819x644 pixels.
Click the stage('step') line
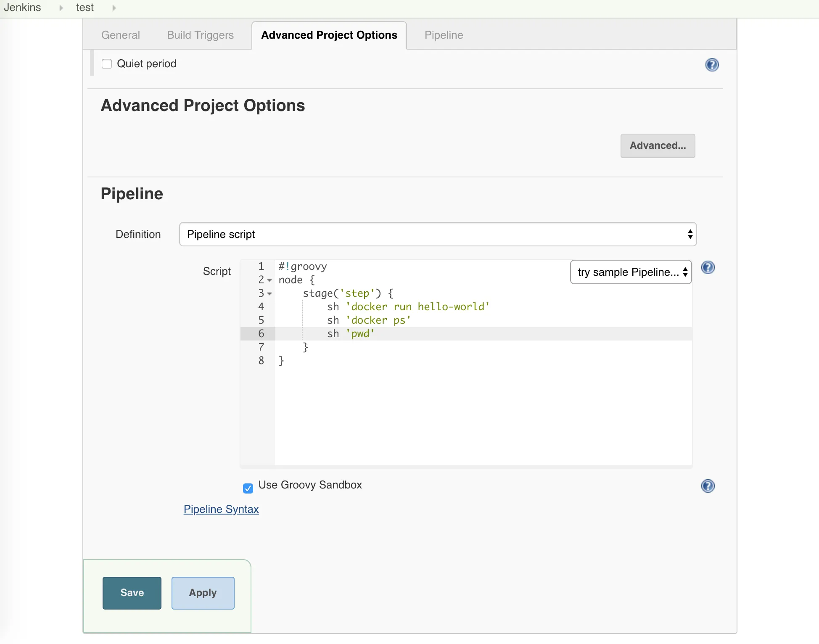pos(348,293)
